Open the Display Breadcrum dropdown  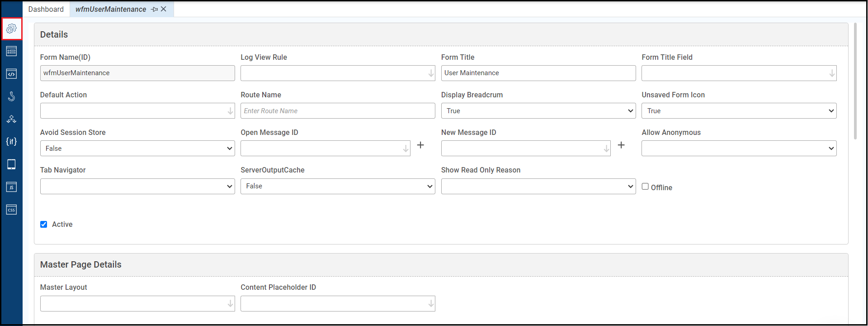(538, 111)
